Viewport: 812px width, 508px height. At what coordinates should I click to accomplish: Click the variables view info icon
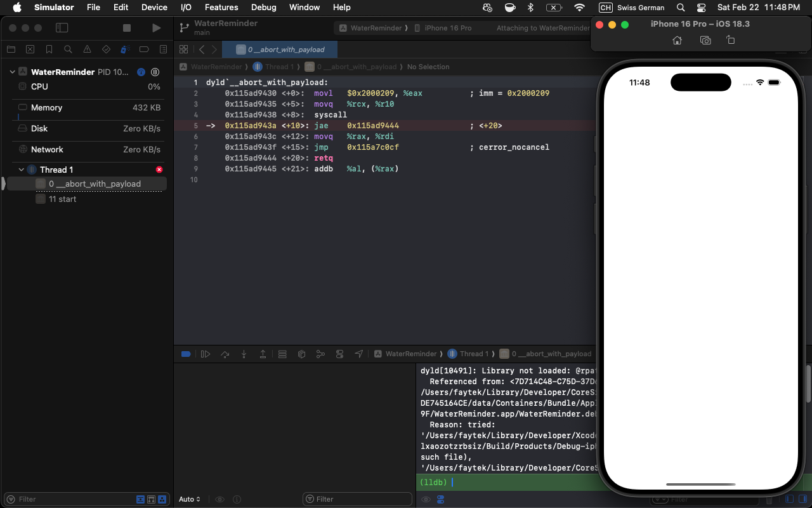(237, 499)
